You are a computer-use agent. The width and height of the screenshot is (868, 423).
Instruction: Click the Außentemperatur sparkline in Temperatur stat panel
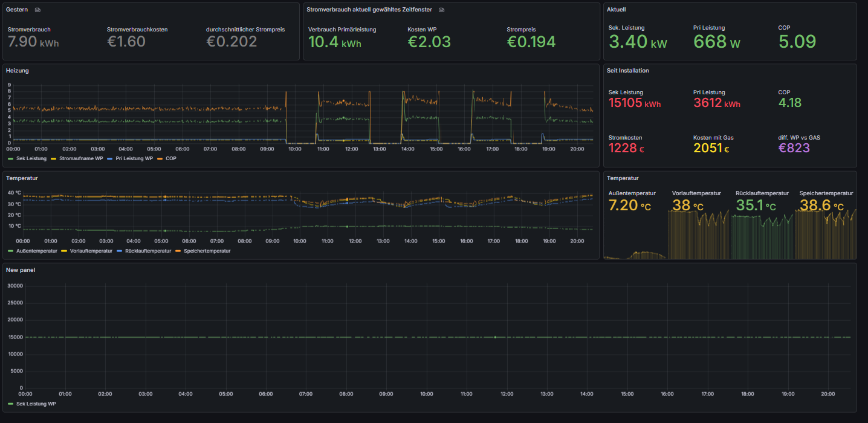click(x=635, y=254)
